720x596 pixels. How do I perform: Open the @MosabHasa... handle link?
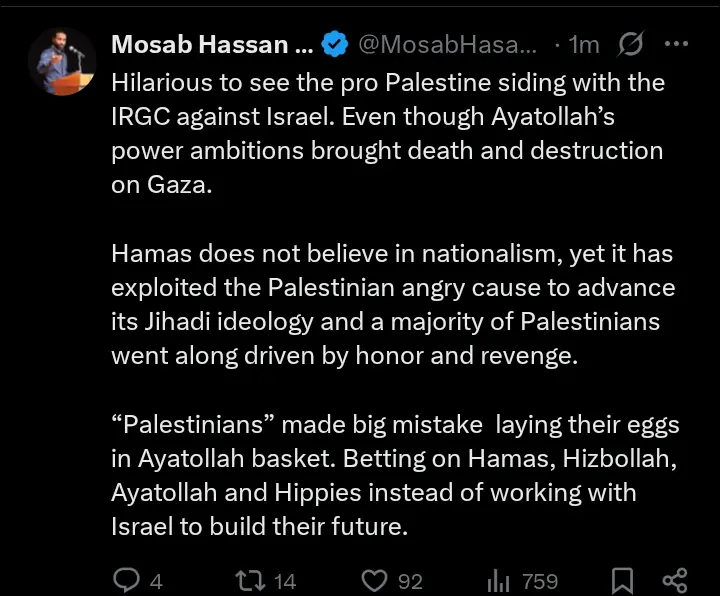coord(447,44)
